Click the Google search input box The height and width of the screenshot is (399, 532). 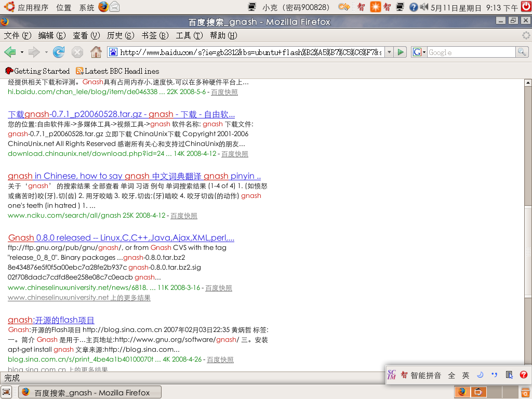(x=471, y=52)
